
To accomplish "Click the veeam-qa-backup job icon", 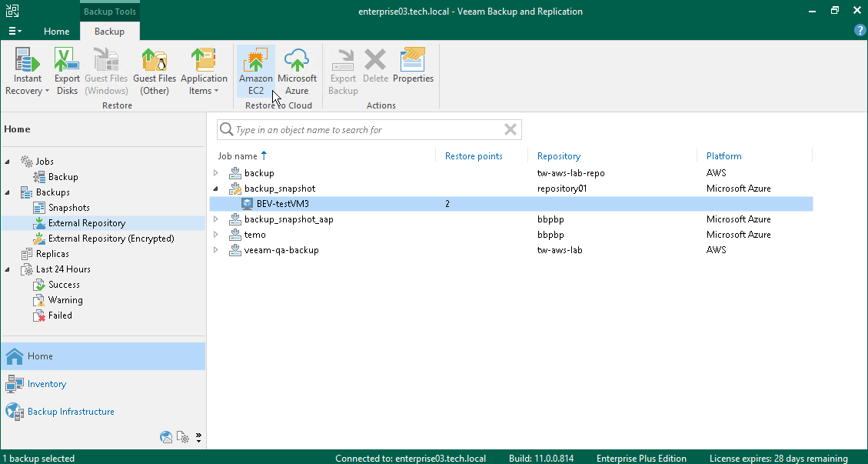I will pos(234,250).
